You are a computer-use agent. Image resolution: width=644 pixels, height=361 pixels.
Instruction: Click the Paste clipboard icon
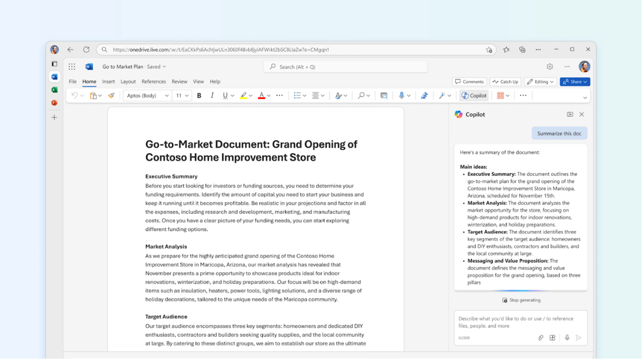click(94, 96)
